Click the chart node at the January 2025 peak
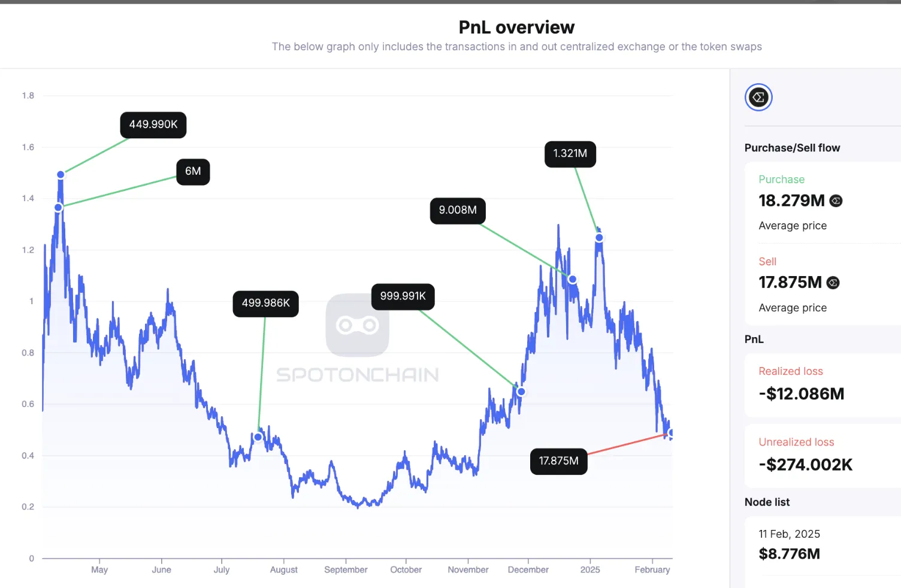Viewport: 901px width, 588px height. point(599,238)
